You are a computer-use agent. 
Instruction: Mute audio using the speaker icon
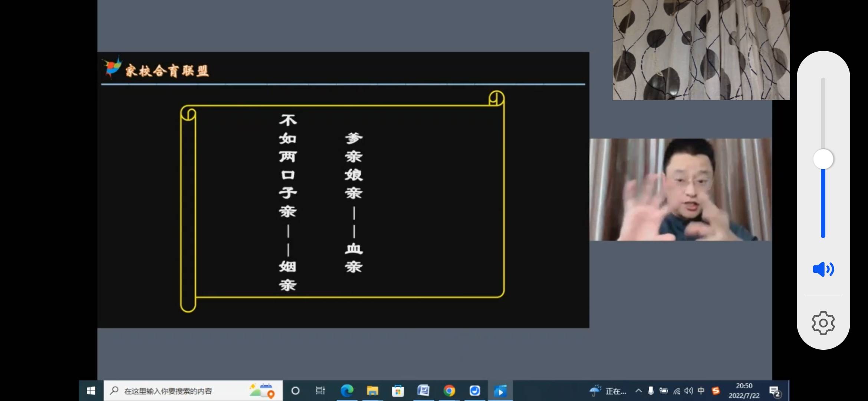tap(823, 269)
